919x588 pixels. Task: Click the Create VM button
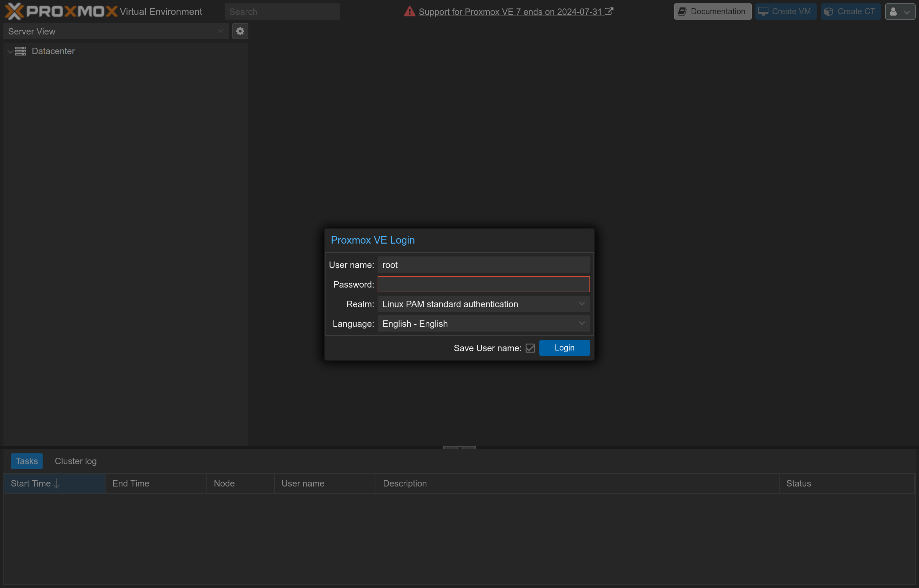[x=786, y=12]
